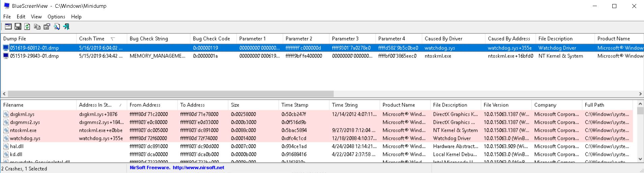This screenshot has height=173, width=644.
Task: Open Advanced Options toolbar icon
Action: (x=8, y=27)
